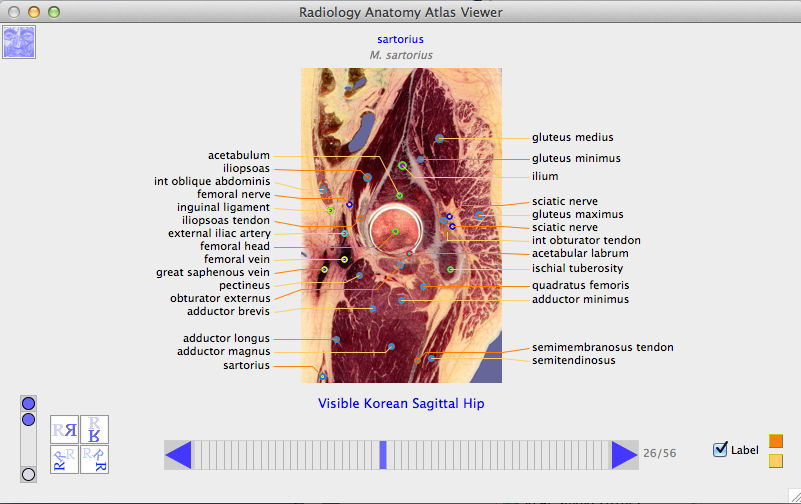Click the vertical flip (upside-down R) icon
The height and width of the screenshot is (504, 801).
coord(94,430)
